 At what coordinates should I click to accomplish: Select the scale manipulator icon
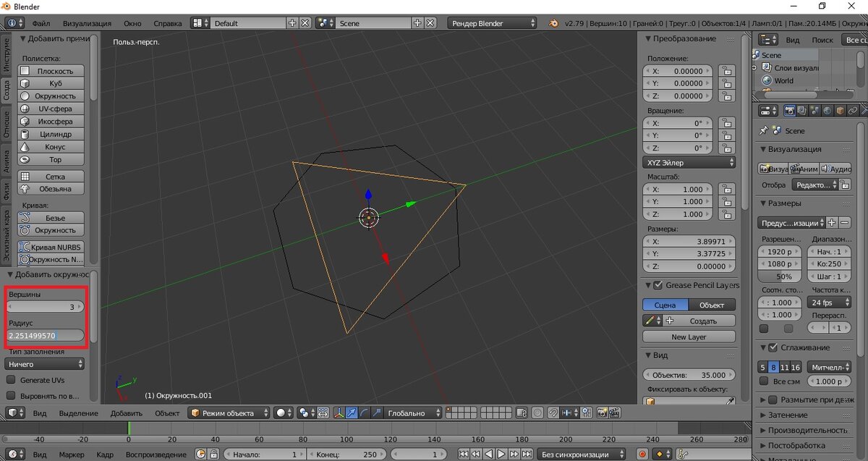(x=376, y=413)
